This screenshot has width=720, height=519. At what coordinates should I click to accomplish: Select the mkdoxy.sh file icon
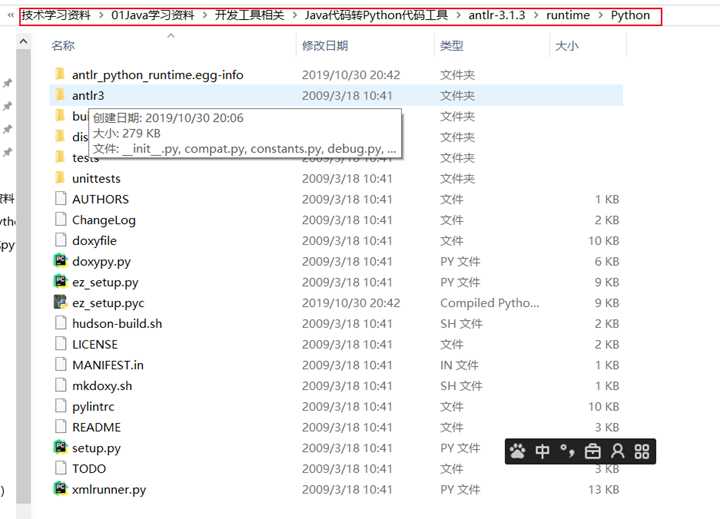click(60, 385)
